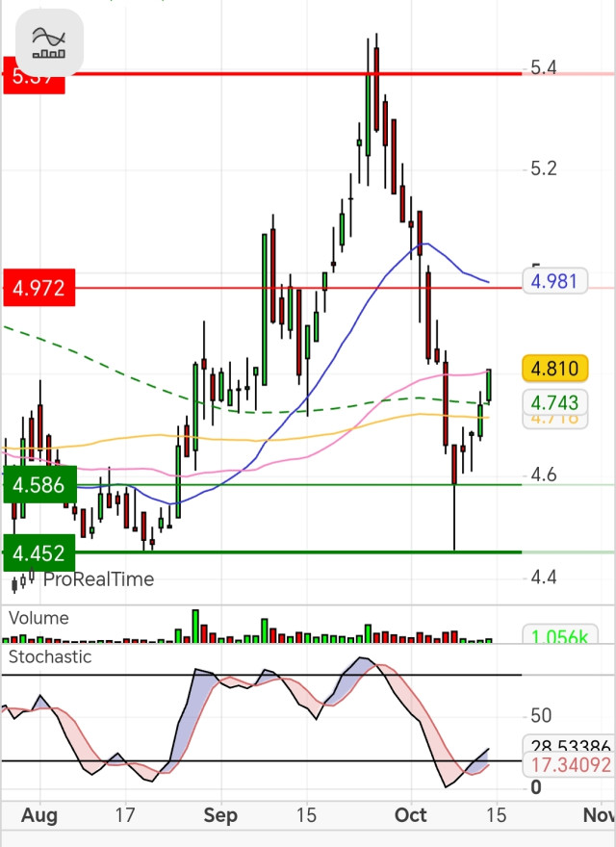Click the Stochastic panel title
Screen dimensions: 616x847
50,656
